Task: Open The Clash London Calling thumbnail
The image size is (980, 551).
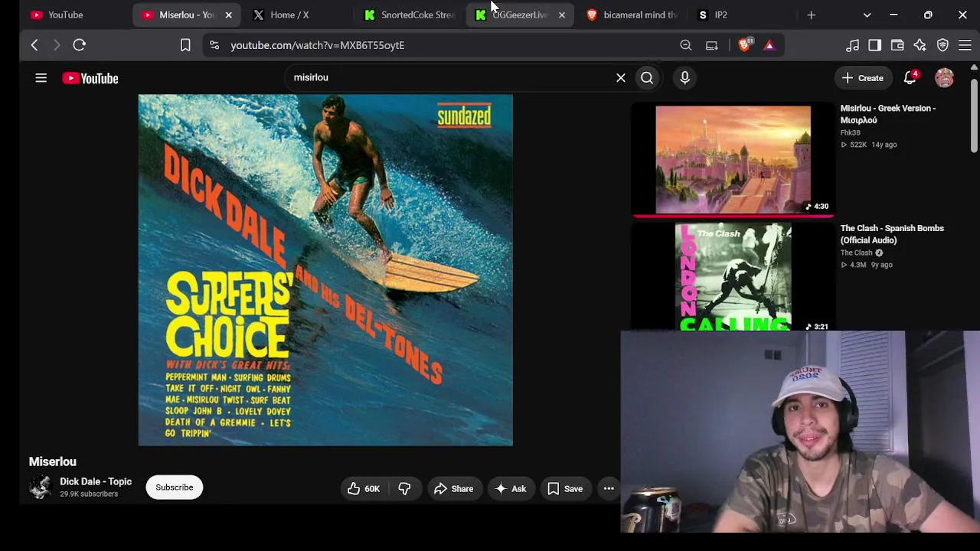Action: [x=733, y=276]
